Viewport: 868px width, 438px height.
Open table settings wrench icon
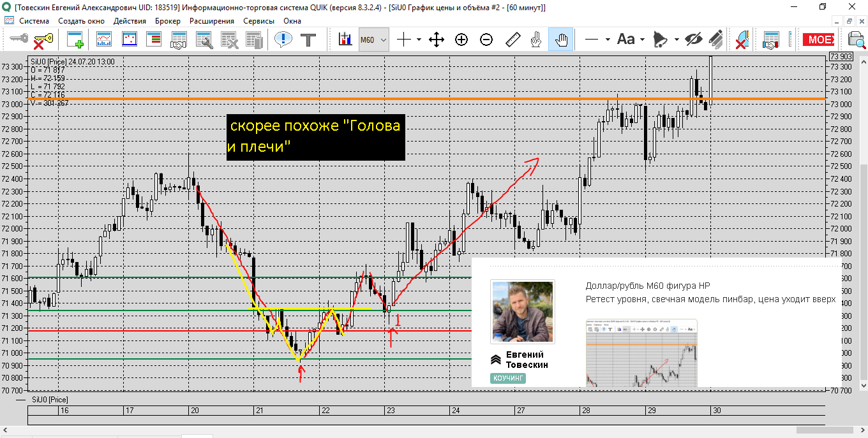pos(204,40)
